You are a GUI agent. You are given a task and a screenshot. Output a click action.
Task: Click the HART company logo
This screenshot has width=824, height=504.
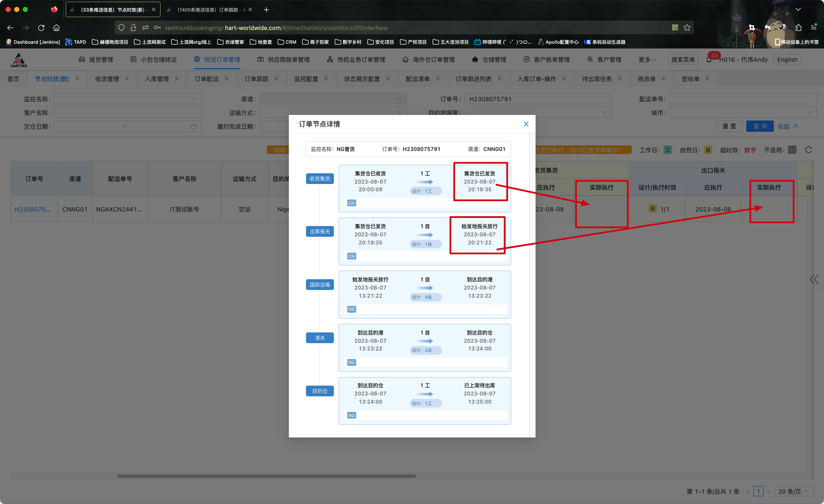click(19, 60)
